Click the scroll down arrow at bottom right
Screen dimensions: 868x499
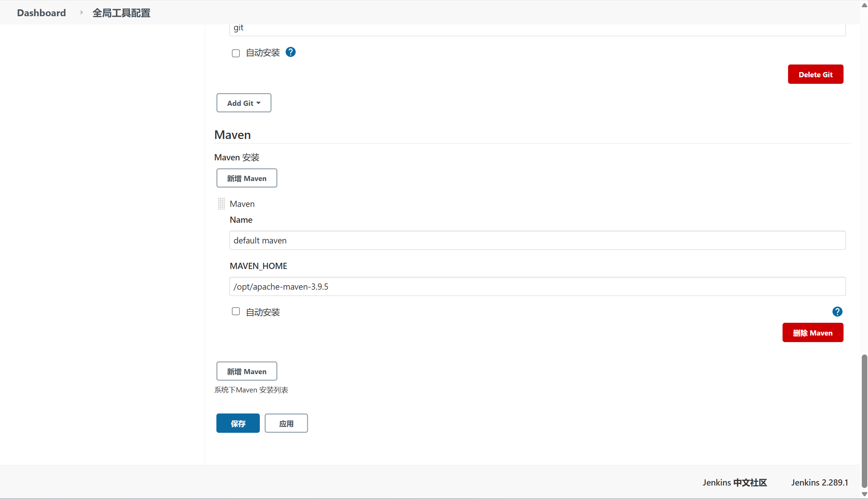[x=864, y=494]
